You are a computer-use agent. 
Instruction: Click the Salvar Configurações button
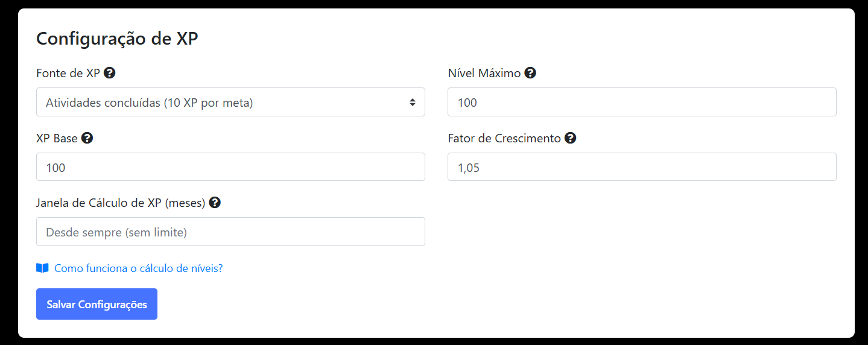tap(97, 304)
